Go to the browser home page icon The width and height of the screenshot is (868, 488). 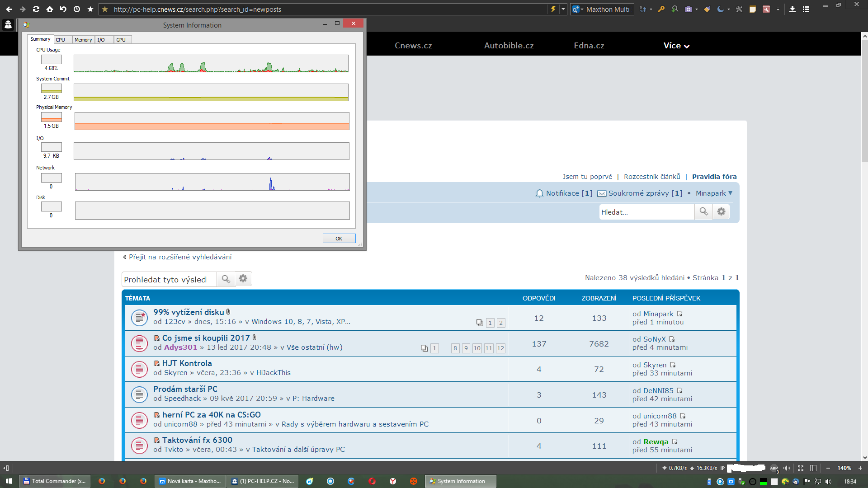click(x=50, y=9)
